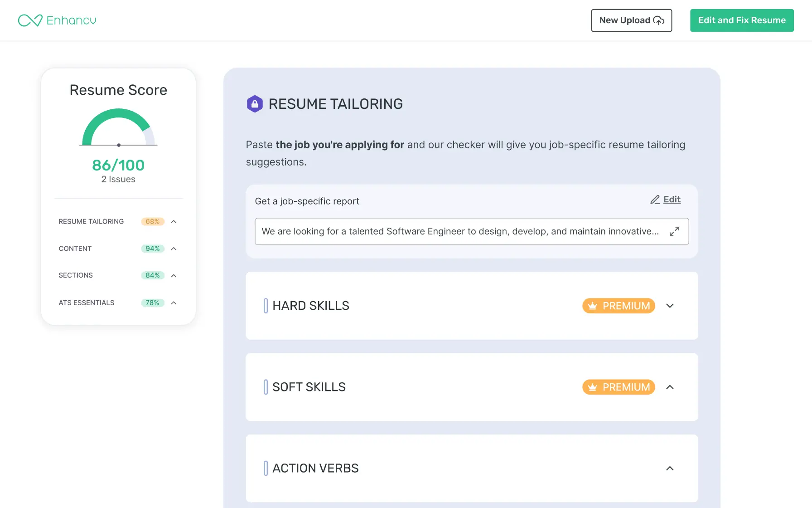Toggle the Resume Tailoring sidebar chevron
The height and width of the screenshot is (508, 812).
pyautogui.click(x=174, y=222)
